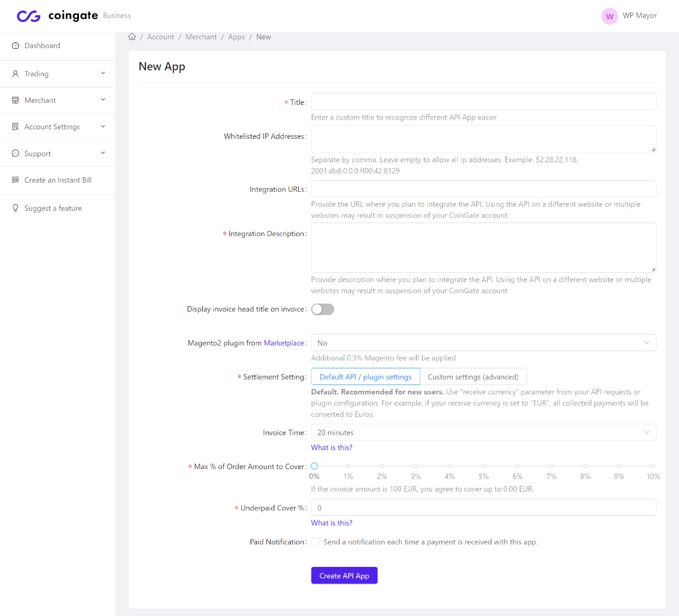Expand the Account Settings menu chevron
Screen dimensions: 679x616
coord(103,126)
